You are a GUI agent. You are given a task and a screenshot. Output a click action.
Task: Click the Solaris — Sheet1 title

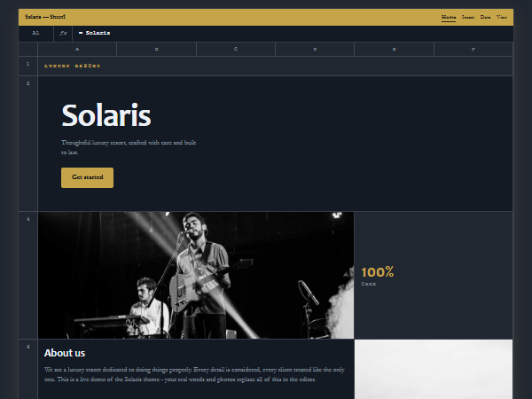(x=45, y=17)
